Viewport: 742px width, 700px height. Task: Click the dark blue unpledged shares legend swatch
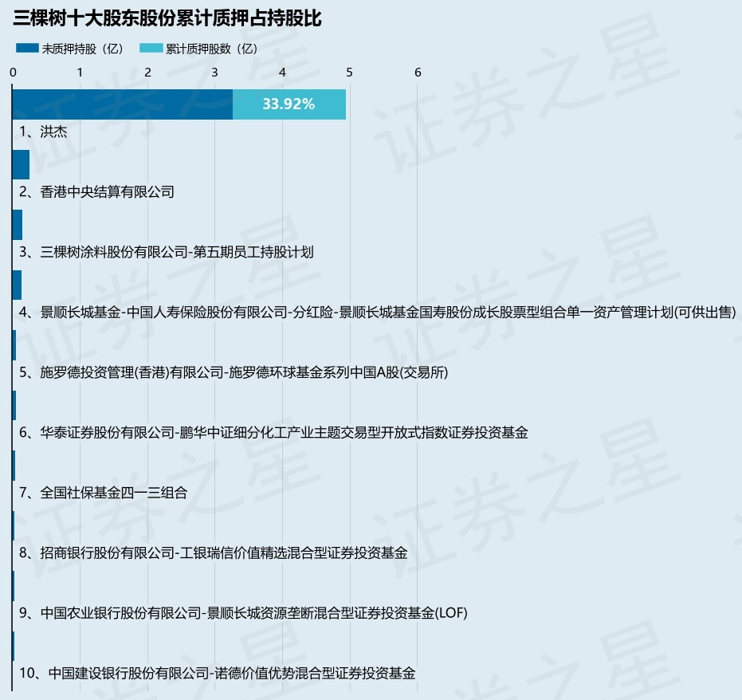[27, 49]
